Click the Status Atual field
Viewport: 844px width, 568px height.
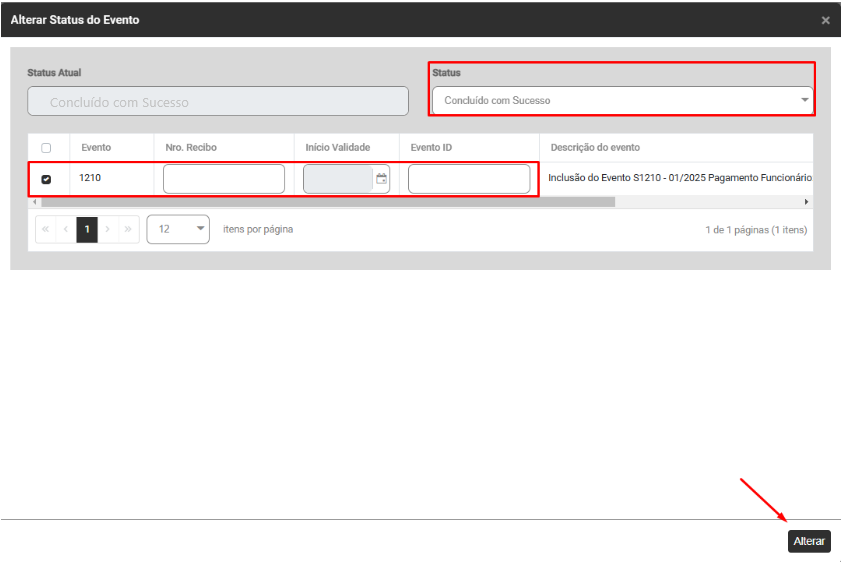(x=218, y=101)
